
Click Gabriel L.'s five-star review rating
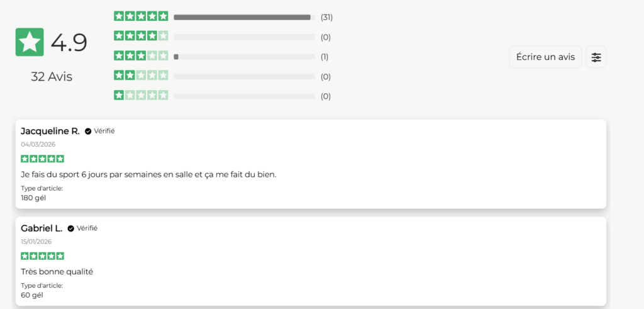42,256
